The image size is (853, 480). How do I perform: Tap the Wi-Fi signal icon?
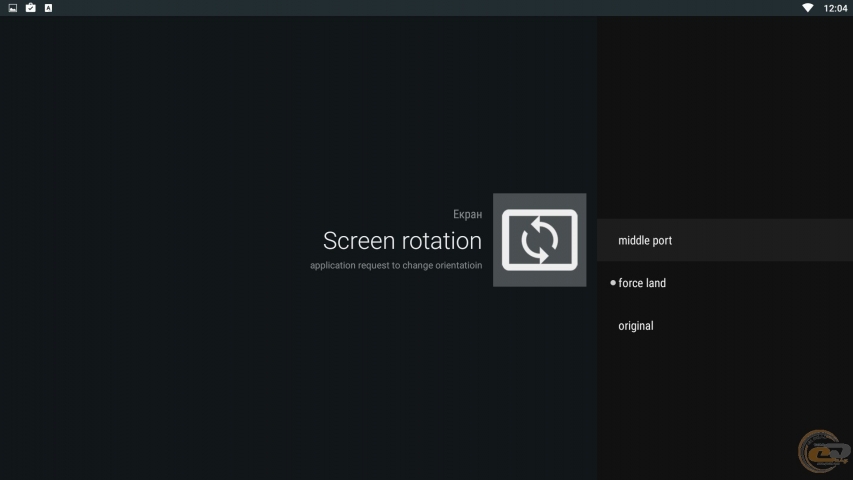(808, 8)
